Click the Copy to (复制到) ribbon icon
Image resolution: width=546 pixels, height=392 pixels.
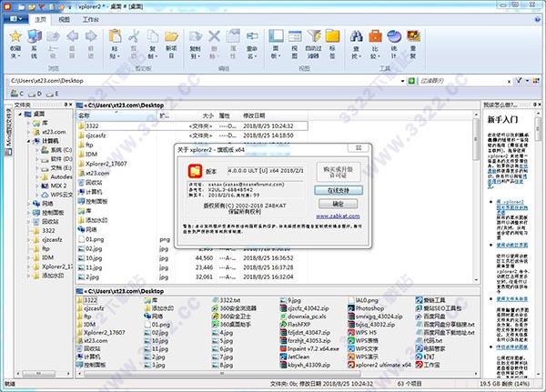point(195,44)
